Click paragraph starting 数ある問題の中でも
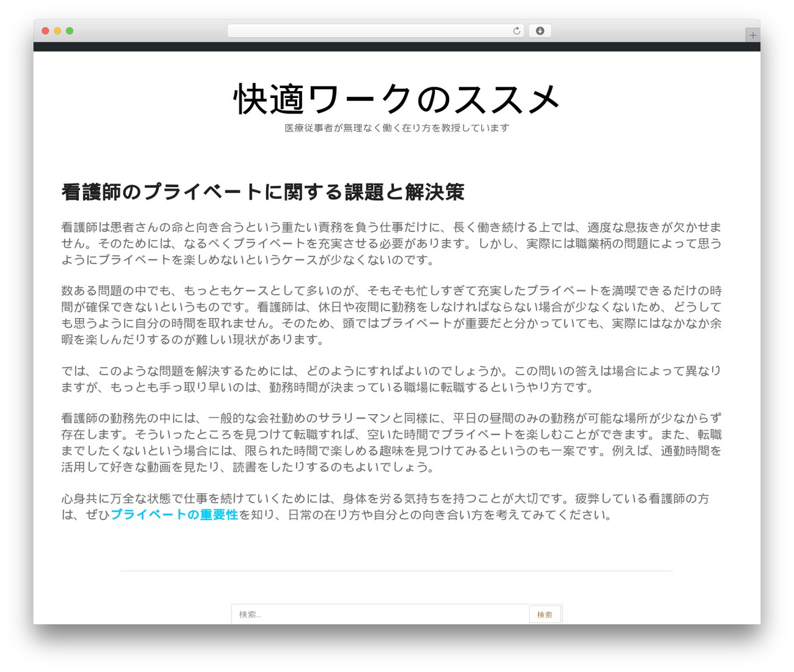The width and height of the screenshot is (794, 672). click(392, 315)
